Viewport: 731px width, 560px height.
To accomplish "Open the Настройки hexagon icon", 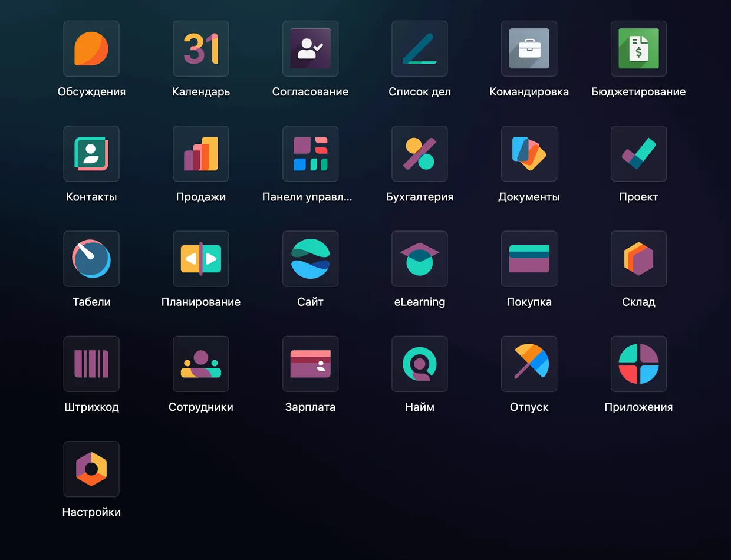I will (x=91, y=469).
